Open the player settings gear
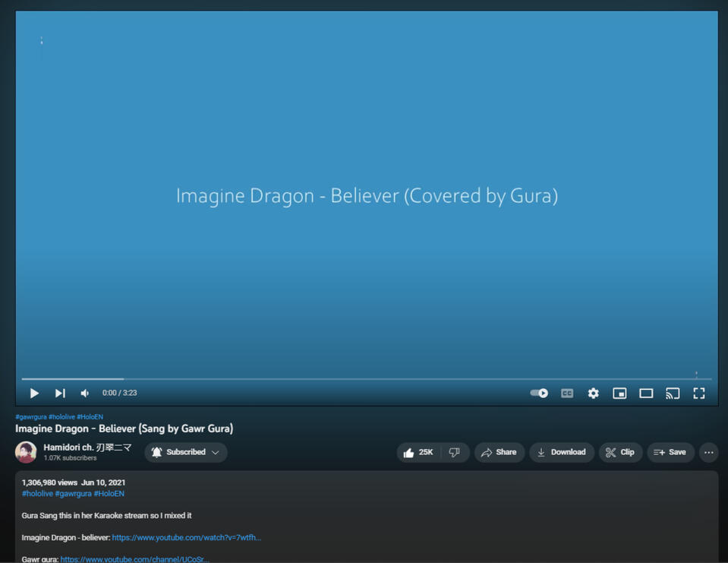728x563 pixels. tap(594, 394)
